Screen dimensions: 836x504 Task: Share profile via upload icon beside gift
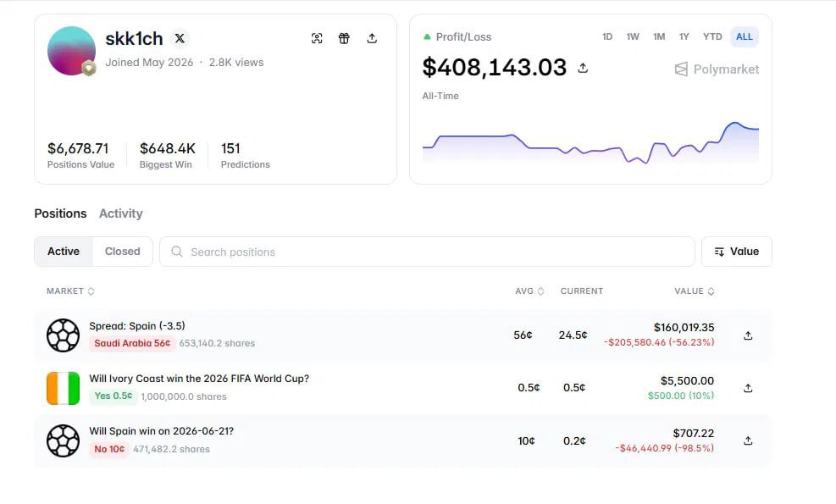pos(372,38)
